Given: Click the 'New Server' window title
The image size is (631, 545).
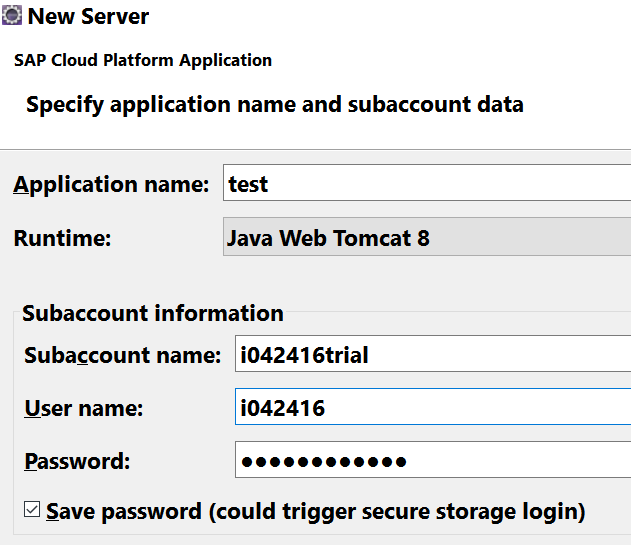Looking at the screenshot, I should click(x=88, y=16).
